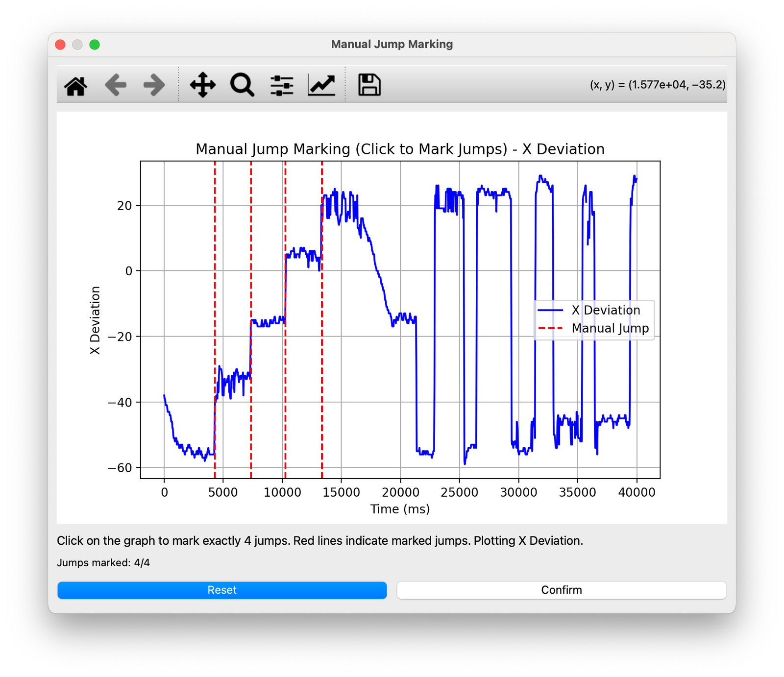
Task: Click the first red dashed jump marker
Action: (215, 294)
